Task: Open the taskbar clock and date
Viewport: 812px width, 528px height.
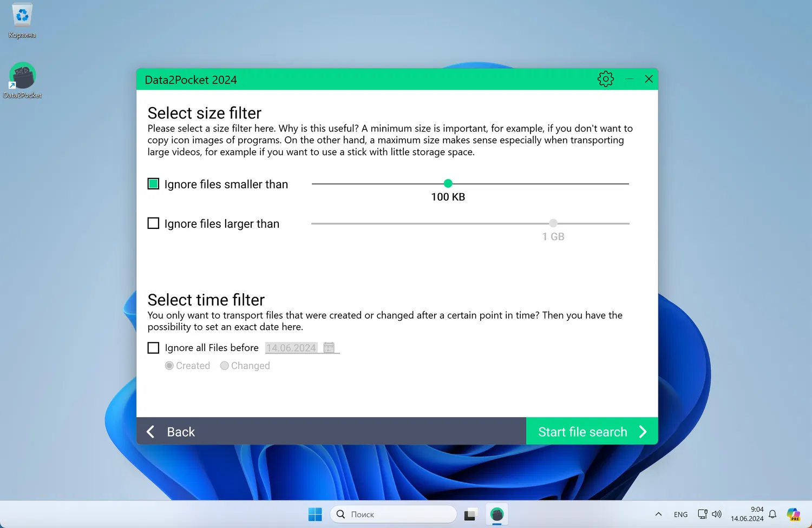Action: pos(747,514)
